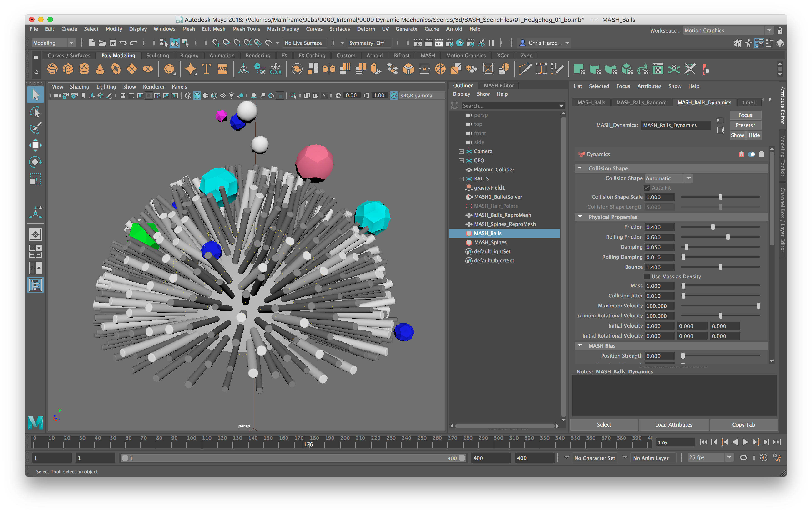Toggle the Auto Fit checkbox
This screenshot has width=812, height=513.
(646, 188)
